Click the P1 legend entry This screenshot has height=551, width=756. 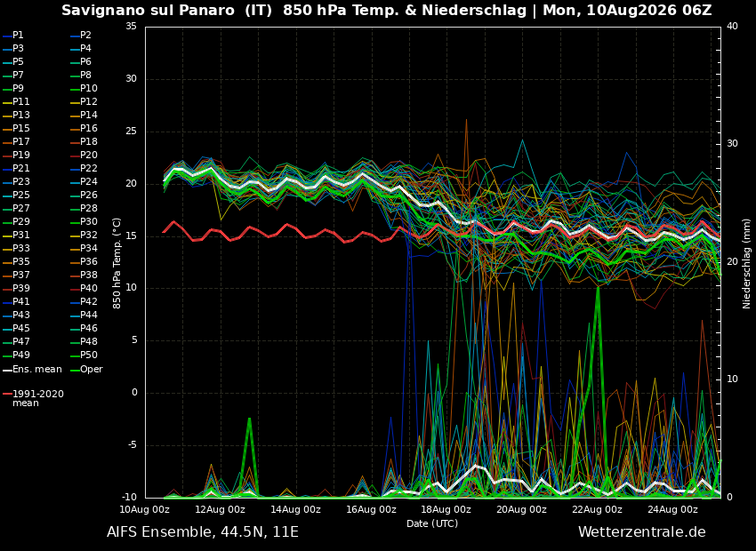[13, 36]
